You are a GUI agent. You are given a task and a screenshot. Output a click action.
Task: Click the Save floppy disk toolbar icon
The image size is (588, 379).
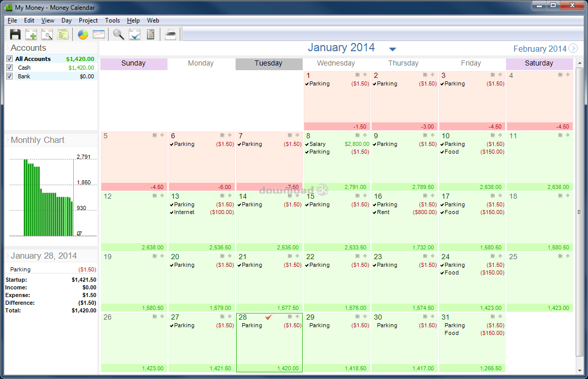[15, 34]
